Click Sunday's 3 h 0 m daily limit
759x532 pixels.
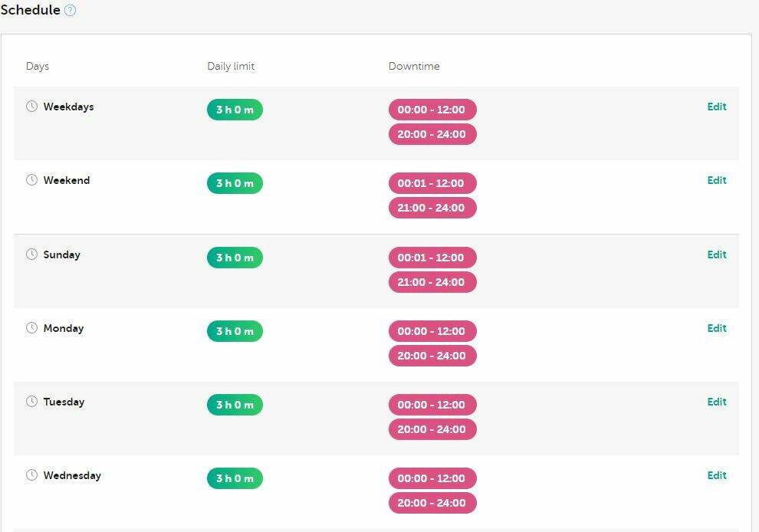tap(235, 258)
